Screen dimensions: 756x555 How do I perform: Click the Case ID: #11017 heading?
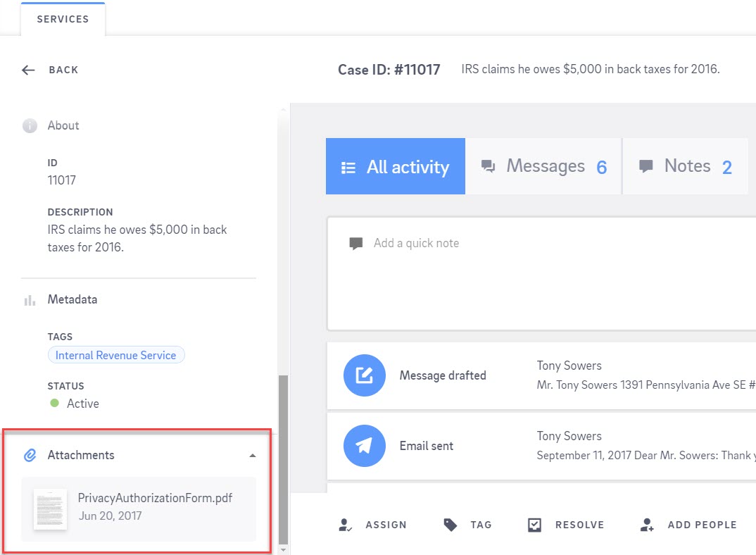click(x=389, y=70)
